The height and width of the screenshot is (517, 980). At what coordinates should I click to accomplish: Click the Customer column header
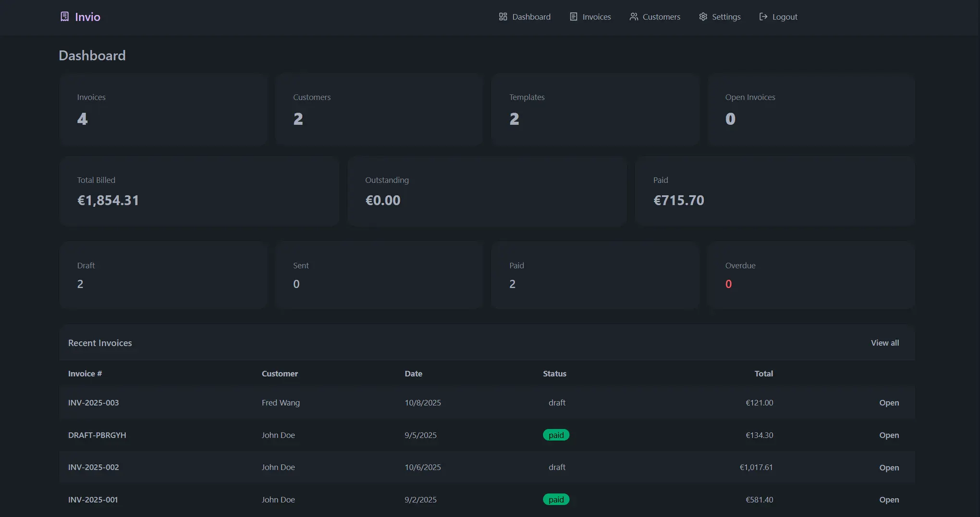(280, 373)
